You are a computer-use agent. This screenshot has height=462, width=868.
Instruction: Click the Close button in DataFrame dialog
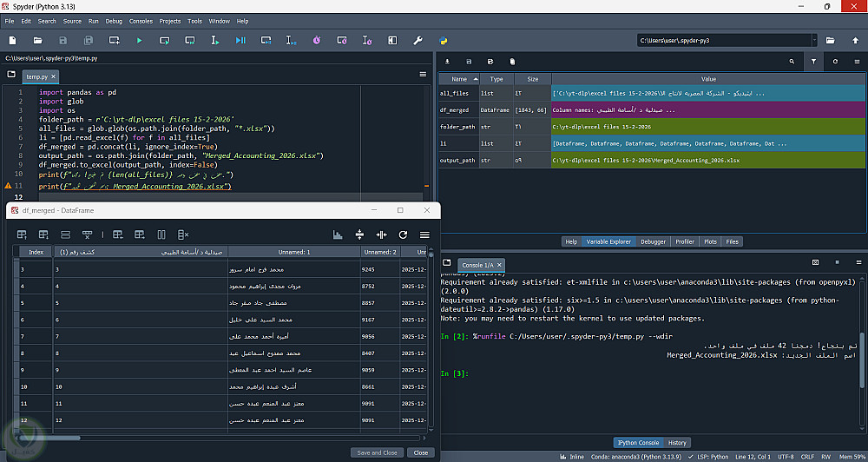421,452
